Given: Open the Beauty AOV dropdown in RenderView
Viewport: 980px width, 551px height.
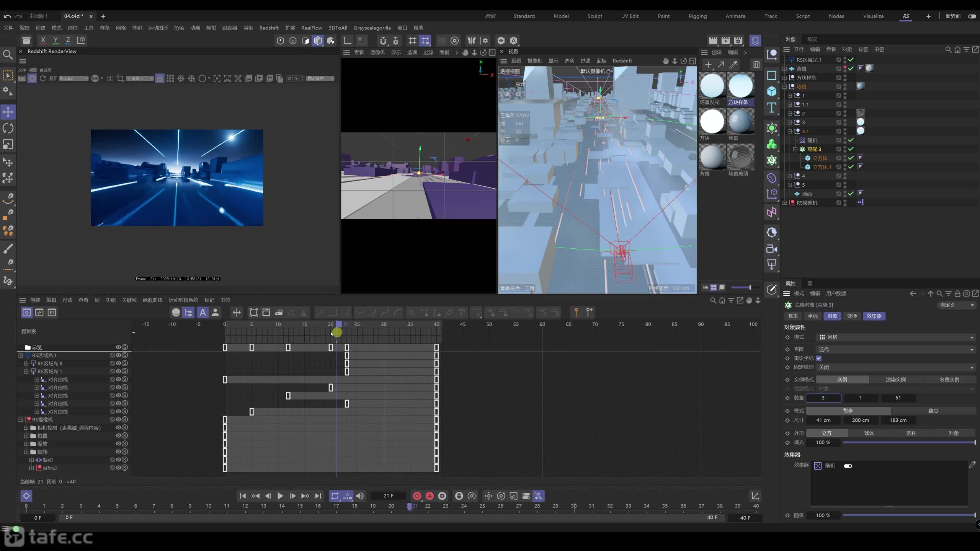Looking at the screenshot, I should point(73,78).
